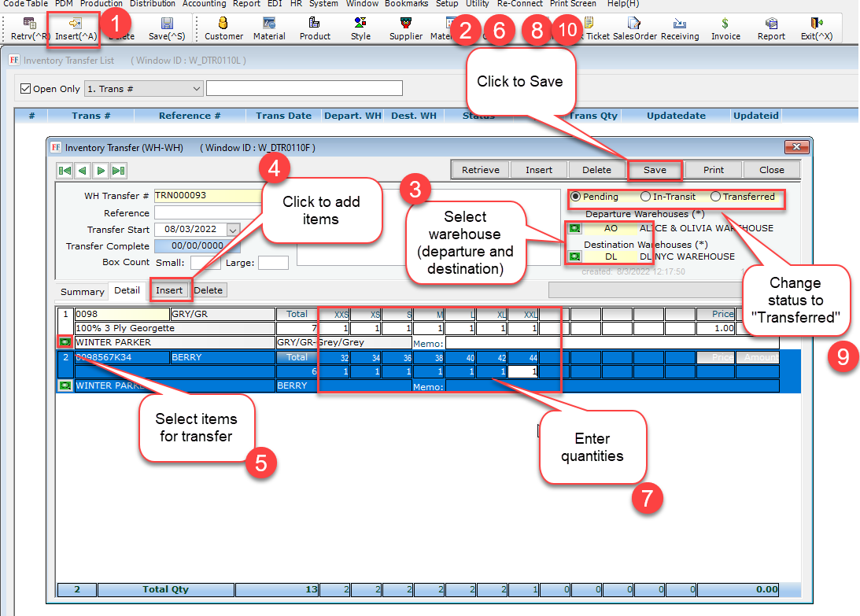
Task: Select the Transferred status radio button
Action: point(715,197)
